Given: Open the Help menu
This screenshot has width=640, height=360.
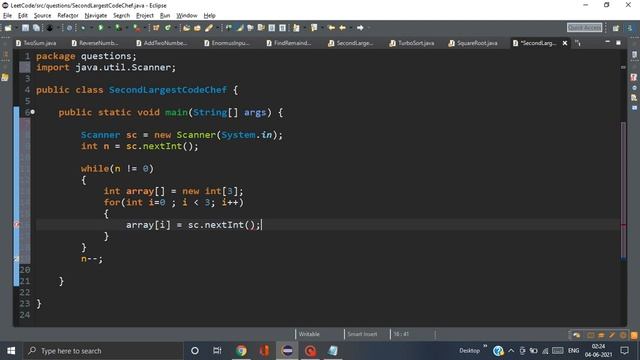Looking at the screenshot, I should 209,16.
